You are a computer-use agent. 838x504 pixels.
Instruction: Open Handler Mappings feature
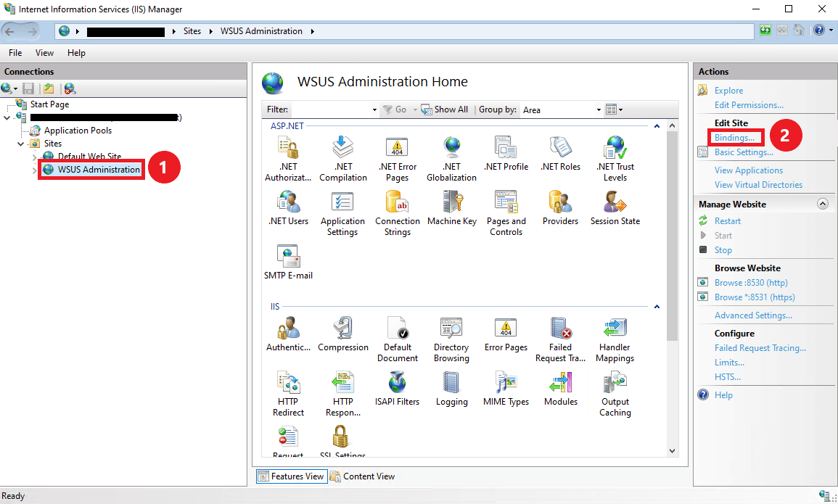(615, 339)
